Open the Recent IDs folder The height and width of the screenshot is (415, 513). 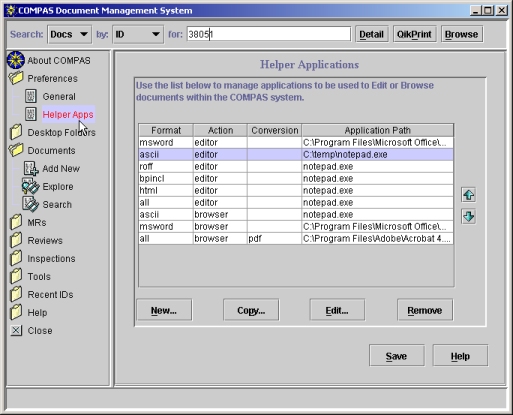tap(50, 295)
